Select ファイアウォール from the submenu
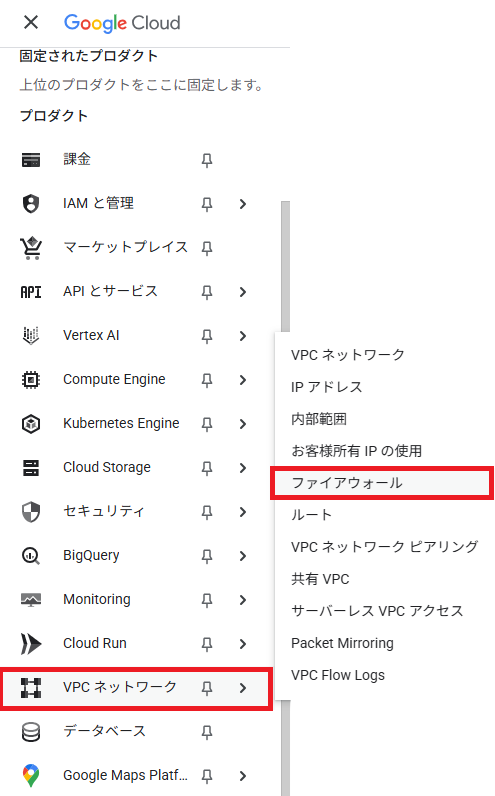The height and width of the screenshot is (796, 495). pyautogui.click(x=382, y=483)
